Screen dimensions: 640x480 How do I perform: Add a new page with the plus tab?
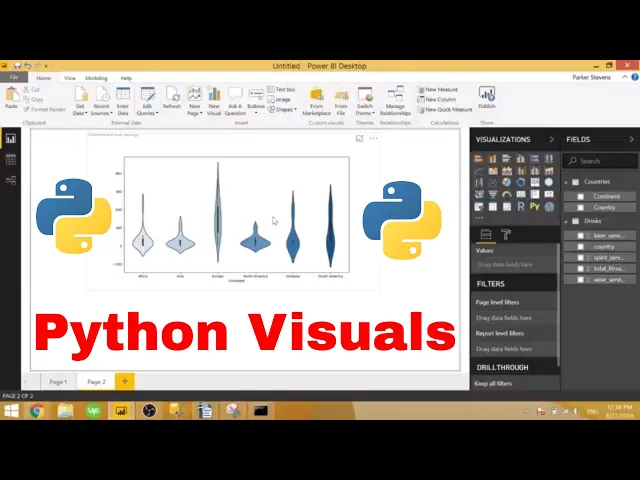pyautogui.click(x=124, y=381)
